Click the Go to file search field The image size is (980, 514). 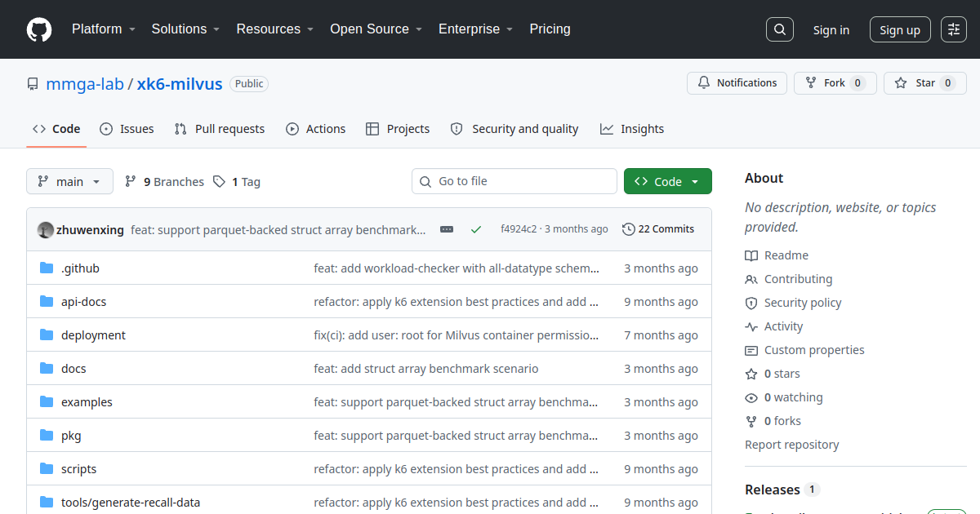pyautogui.click(x=514, y=181)
